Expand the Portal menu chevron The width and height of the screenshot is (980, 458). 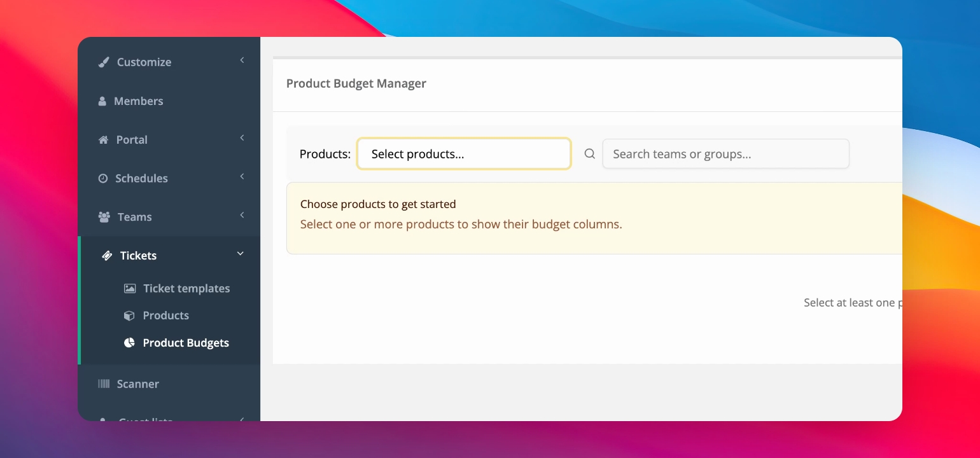tap(242, 138)
